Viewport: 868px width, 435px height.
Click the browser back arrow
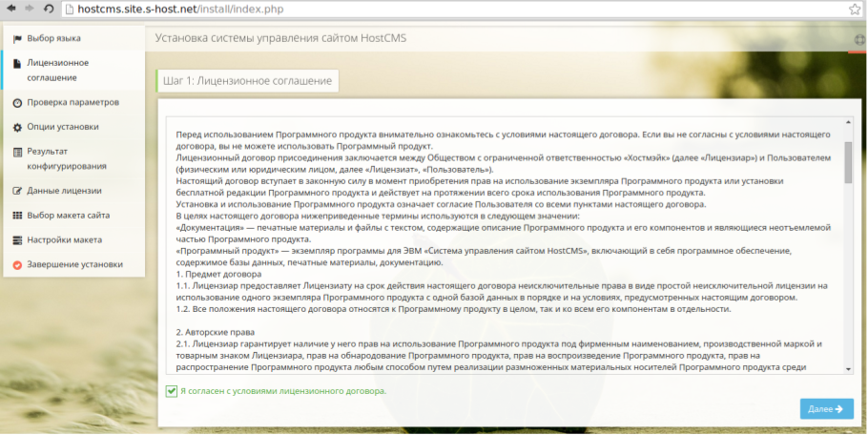[x=11, y=9]
